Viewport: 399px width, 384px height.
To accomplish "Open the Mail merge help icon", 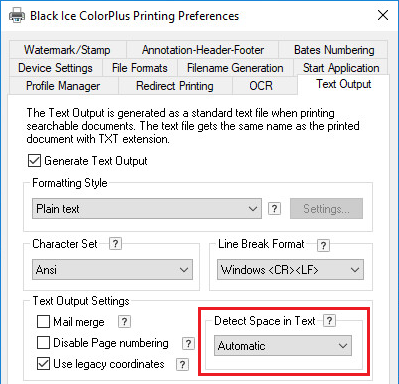I will [x=124, y=322].
